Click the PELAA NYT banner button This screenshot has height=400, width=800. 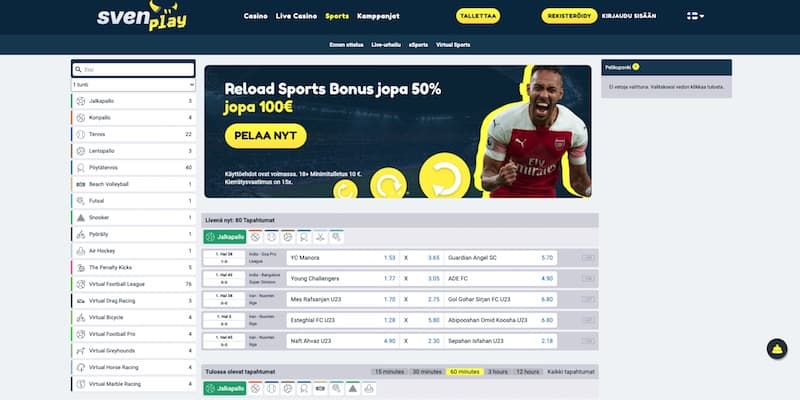(x=265, y=136)
